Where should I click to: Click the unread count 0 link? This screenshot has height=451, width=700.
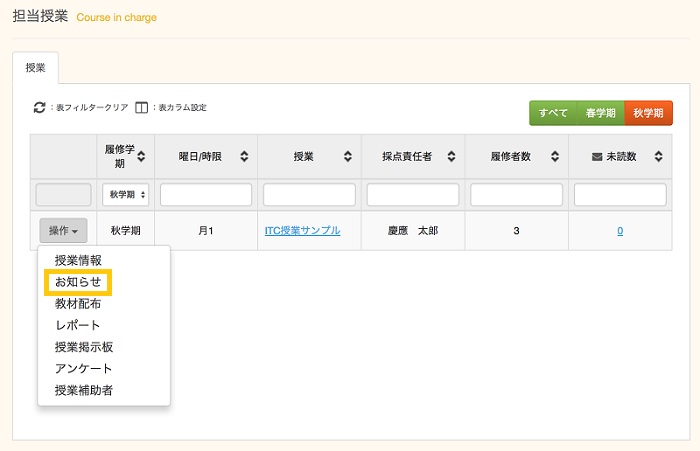[x=620, y=231]
